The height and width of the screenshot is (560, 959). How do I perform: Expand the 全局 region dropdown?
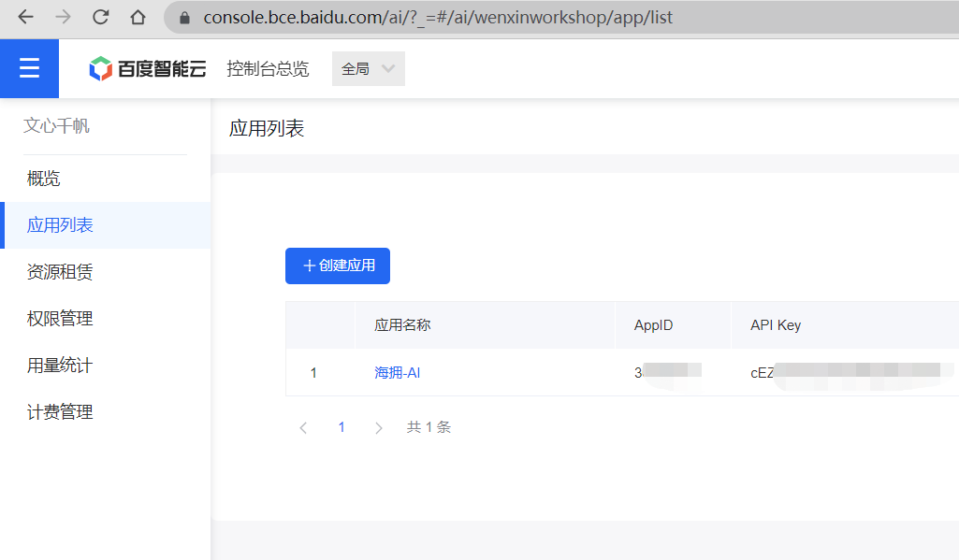[369, 68]
